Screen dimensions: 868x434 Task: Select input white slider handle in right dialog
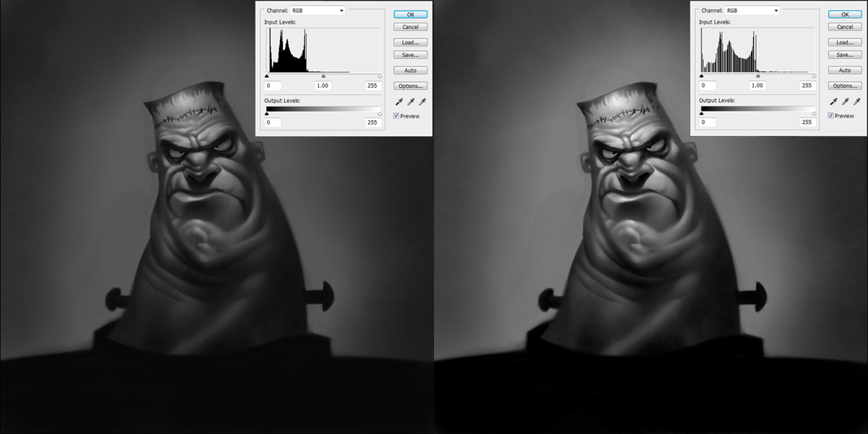coord(814,76)
